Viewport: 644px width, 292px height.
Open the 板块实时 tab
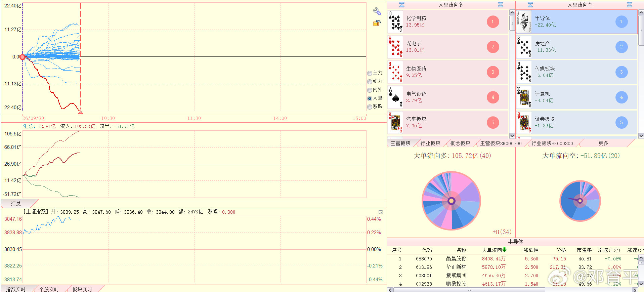click(x=82, y=289)
